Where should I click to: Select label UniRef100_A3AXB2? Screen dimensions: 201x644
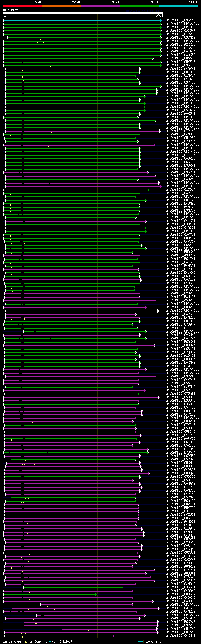(x=180, y=55)
